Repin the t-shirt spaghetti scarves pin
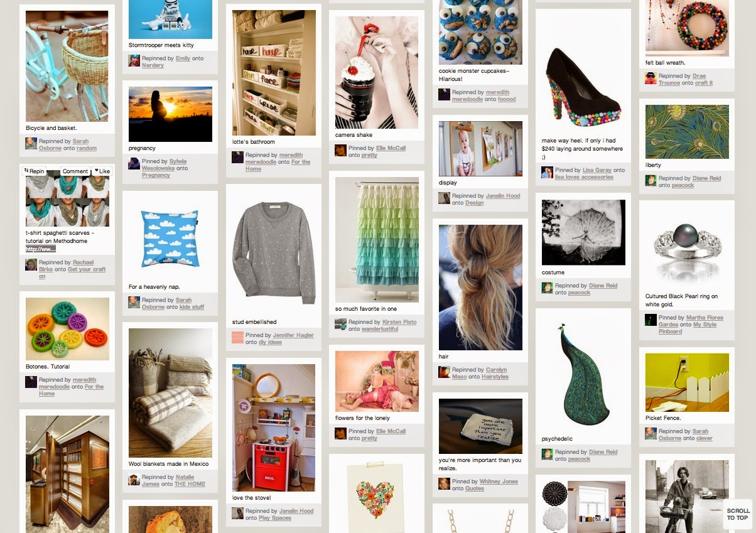 pyautogui.click(x=35, y=171)
